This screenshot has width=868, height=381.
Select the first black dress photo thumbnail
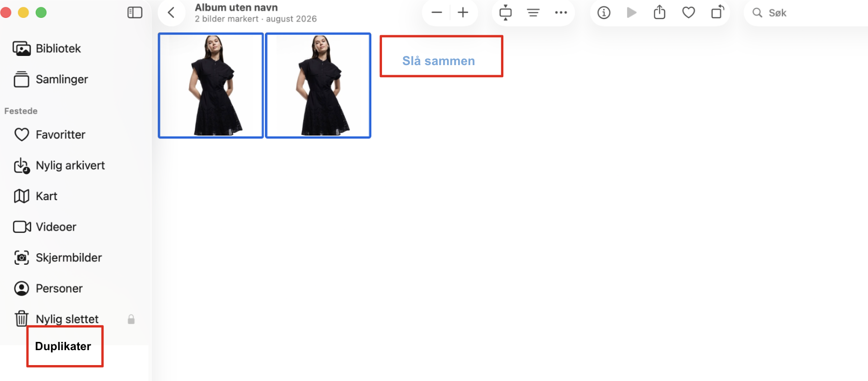[x=211, y=85]
